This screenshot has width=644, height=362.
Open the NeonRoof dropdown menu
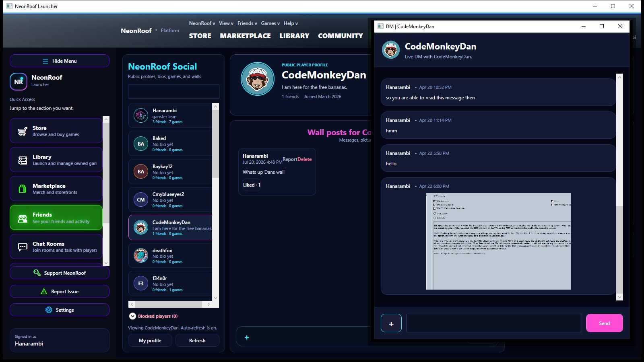202,23
